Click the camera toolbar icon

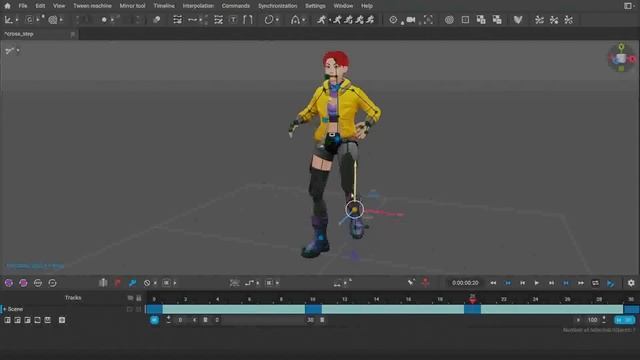pyautogui.click(x=411, y=20)
